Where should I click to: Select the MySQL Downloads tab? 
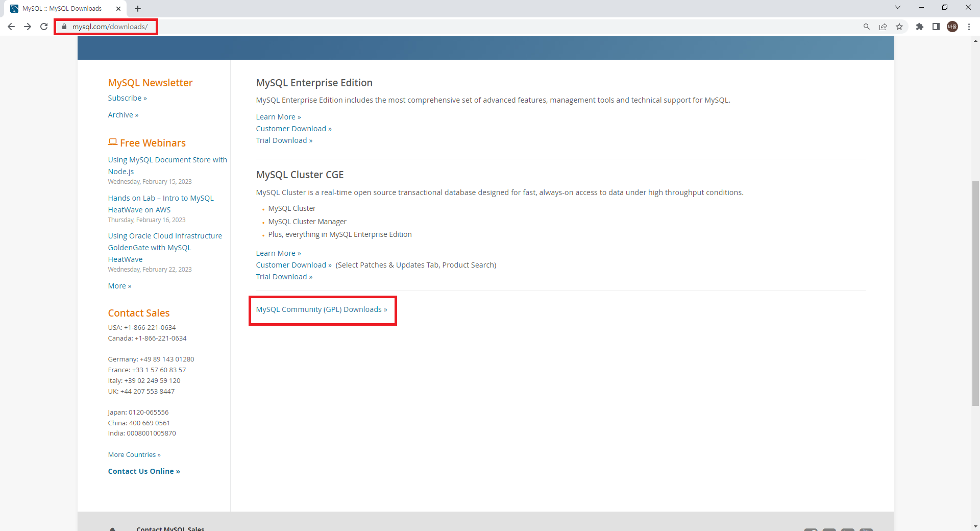pos(65,9)
